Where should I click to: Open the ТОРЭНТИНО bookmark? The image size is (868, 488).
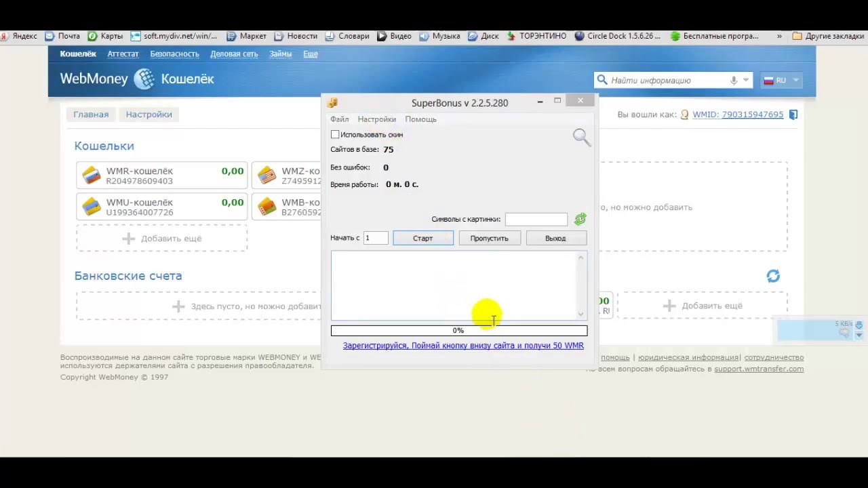pyautogui.click(x=536, y=36)
